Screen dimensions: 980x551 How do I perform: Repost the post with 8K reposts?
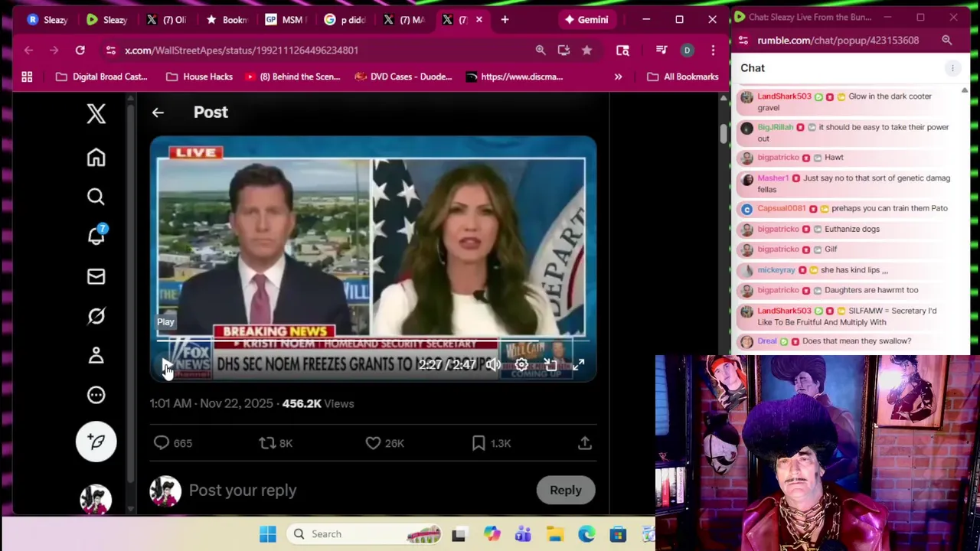(x=266, y=443)
